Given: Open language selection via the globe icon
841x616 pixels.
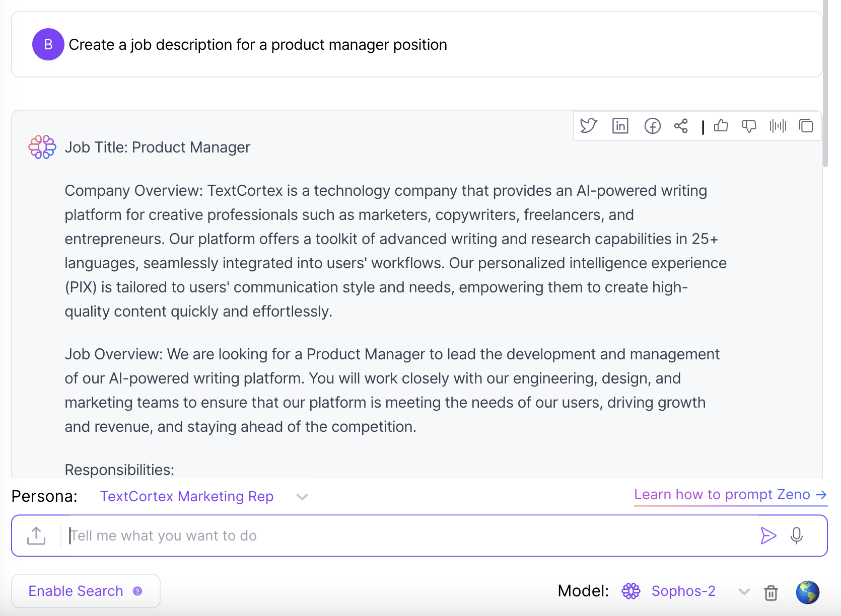Looking at the screenshot, I should pos(807,592).
